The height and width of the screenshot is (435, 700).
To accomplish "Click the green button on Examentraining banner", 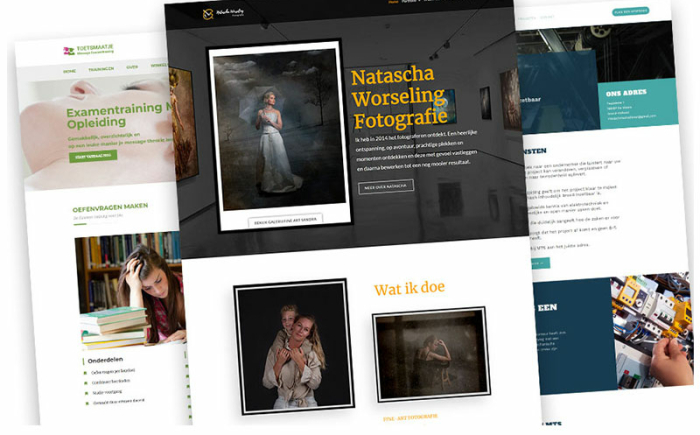I will (93, 156).
